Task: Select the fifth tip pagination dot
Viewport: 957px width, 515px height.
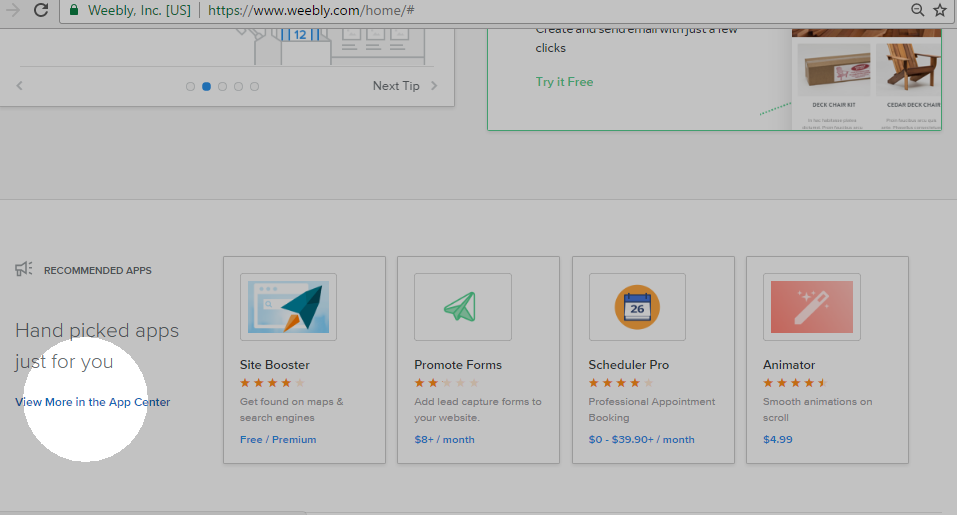Action: pyautogui.click(x=255, y=87)
